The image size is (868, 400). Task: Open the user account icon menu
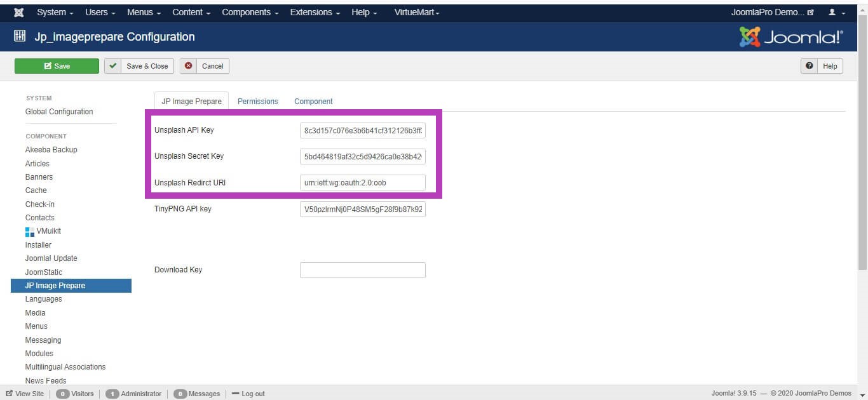click(x=837, y=13)
